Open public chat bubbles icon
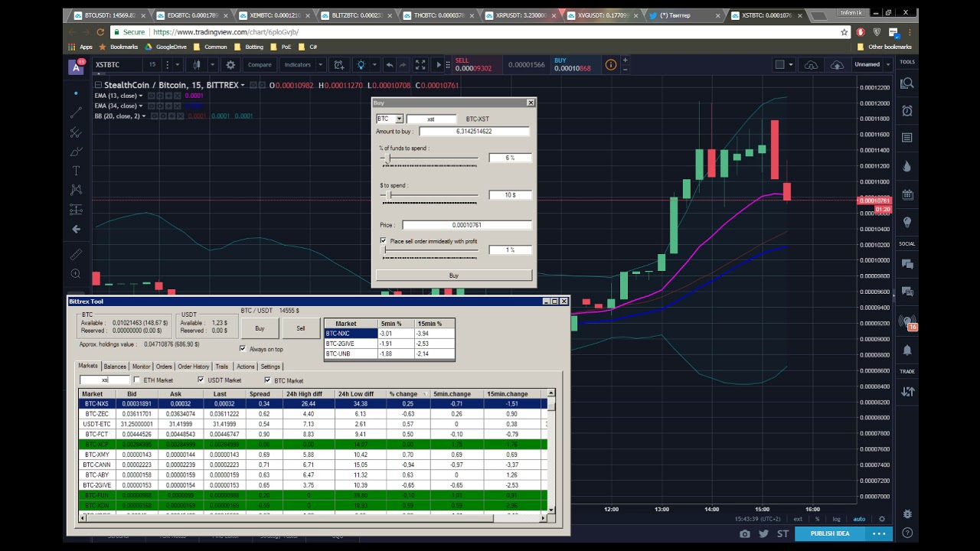The height and width of the screenshot is (551, 980). [x=907, y=264]
